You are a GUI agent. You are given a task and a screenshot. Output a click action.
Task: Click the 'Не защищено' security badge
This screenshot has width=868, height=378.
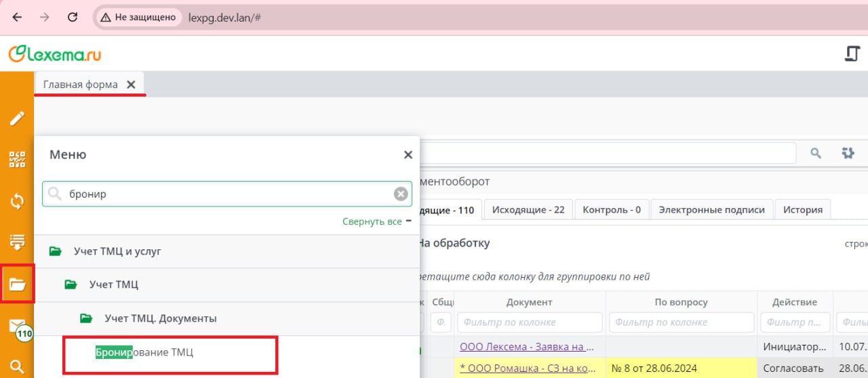coord(139,18)
